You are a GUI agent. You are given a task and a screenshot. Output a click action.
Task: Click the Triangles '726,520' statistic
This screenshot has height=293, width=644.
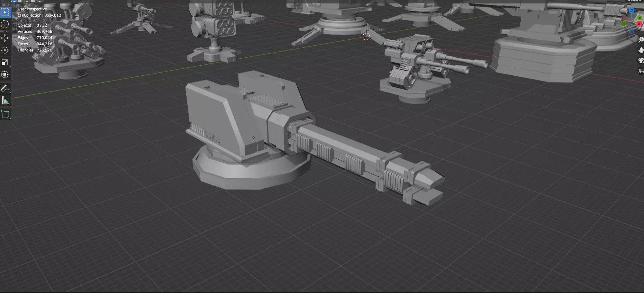[x=44, y=50]
